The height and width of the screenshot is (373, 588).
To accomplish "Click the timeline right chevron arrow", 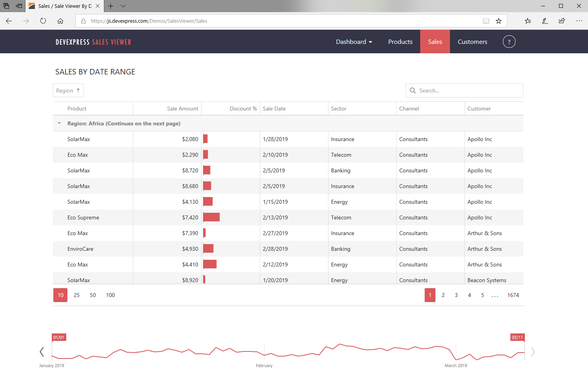I will coord(533,351).
